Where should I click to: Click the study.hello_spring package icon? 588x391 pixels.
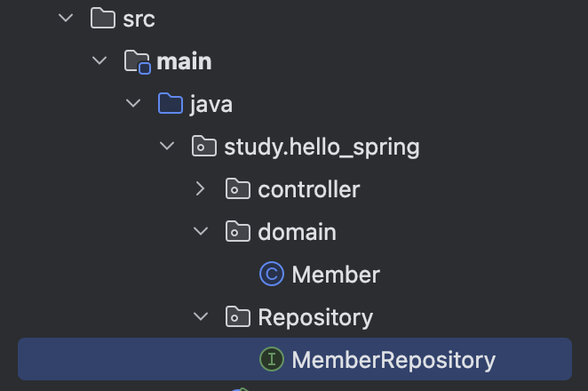[x=204, y=147]
